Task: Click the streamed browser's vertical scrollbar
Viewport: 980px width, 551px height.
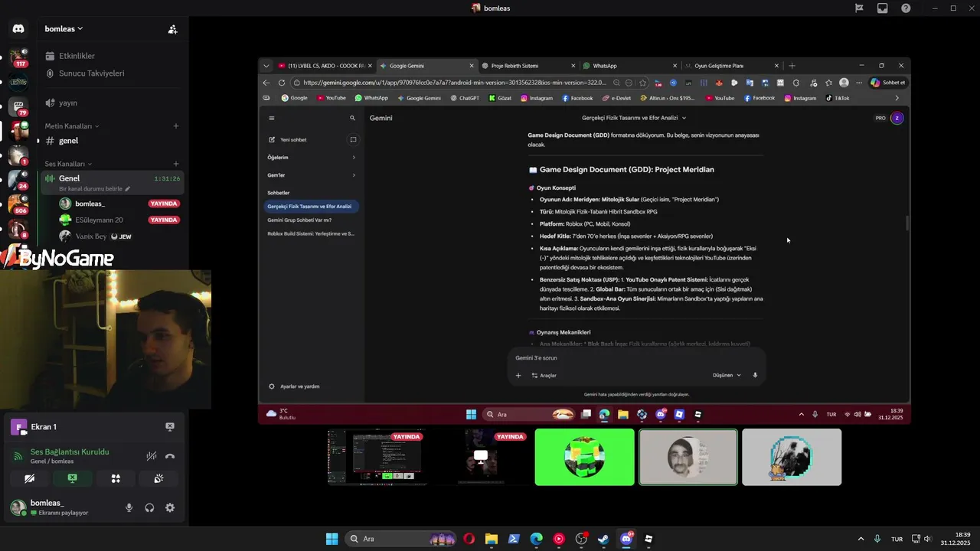Action: (x=907, y=223)
